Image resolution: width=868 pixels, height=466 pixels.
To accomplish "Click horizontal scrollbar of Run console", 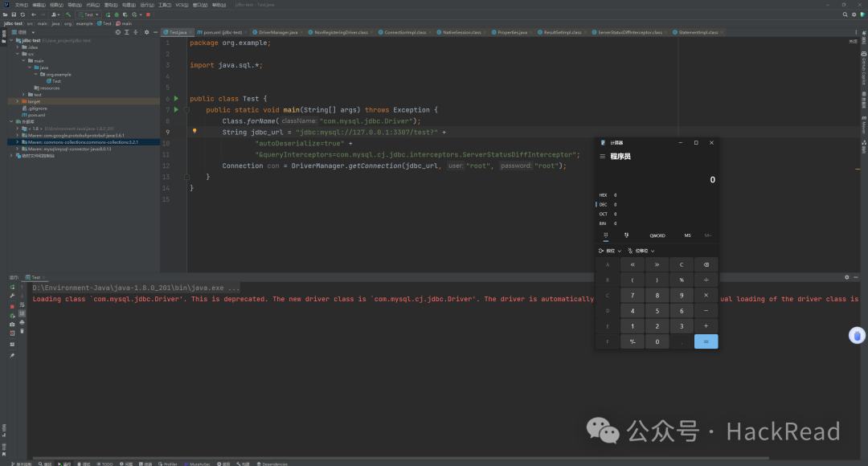I will (401, 458).
